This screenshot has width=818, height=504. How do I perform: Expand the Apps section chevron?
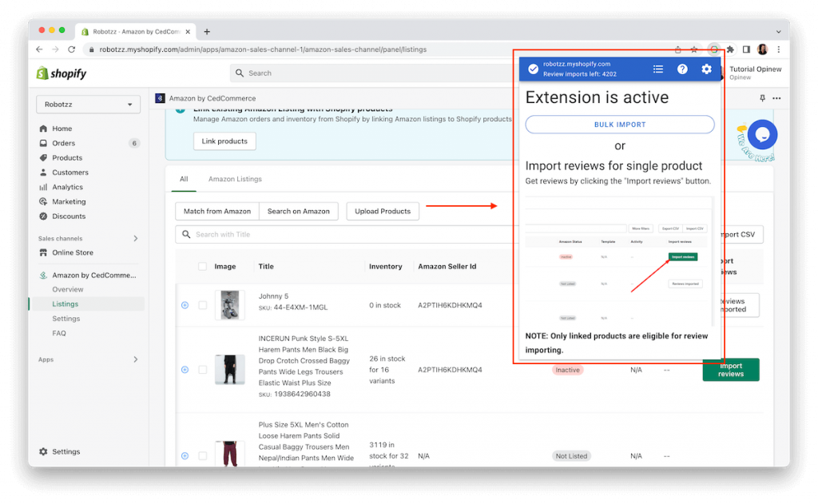coord(136,359)
